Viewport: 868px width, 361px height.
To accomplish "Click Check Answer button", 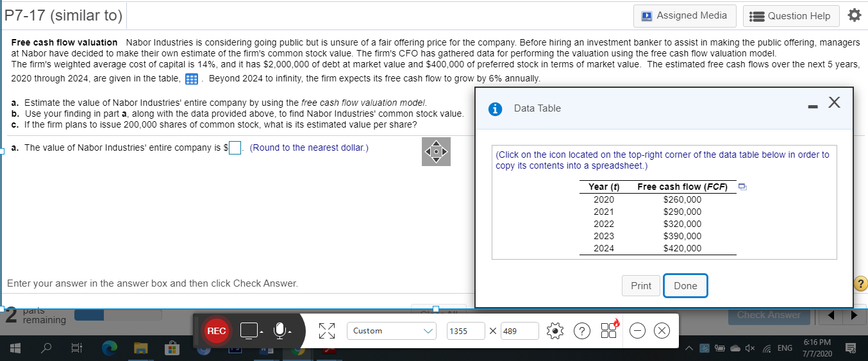I will click(769, 314).
